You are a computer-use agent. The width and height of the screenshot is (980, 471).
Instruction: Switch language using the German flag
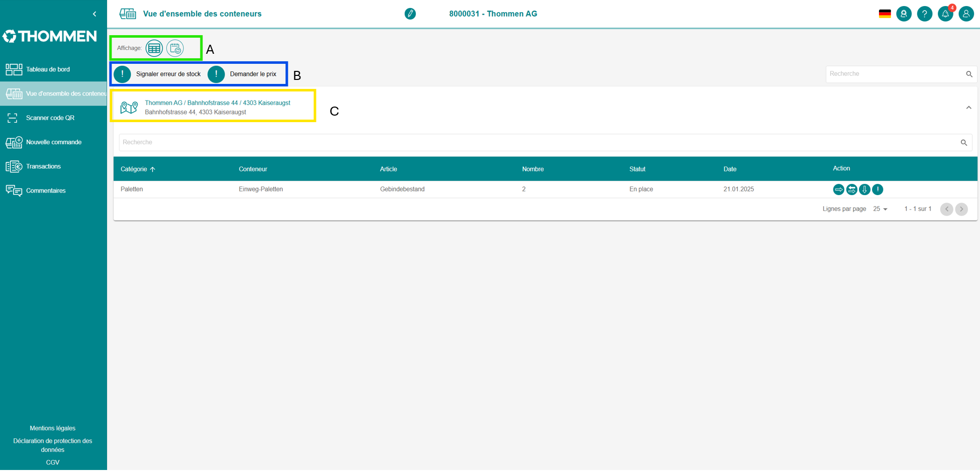885,14
